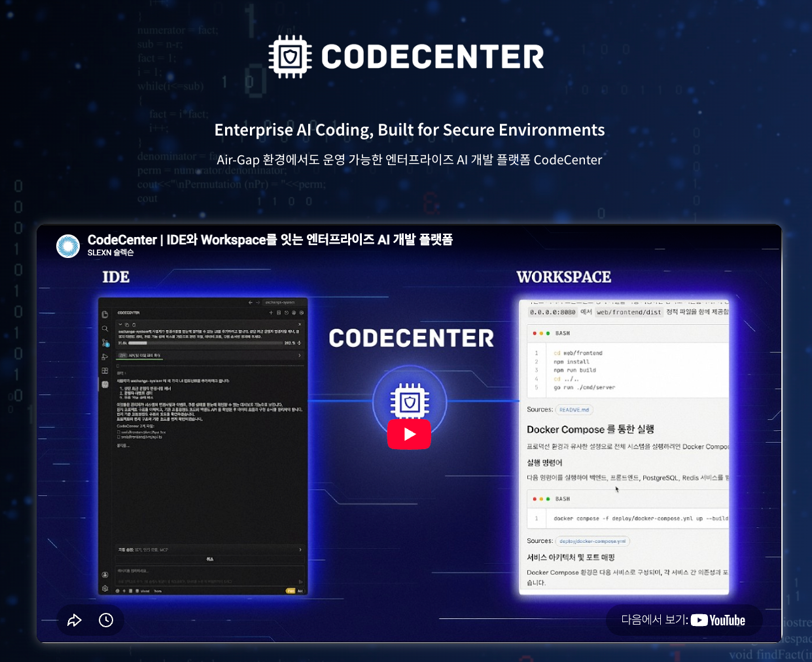Click the 다음에서 보기 label
Image resolution: width=812 pixels, height=662 pixels.
tap(654, 619)
